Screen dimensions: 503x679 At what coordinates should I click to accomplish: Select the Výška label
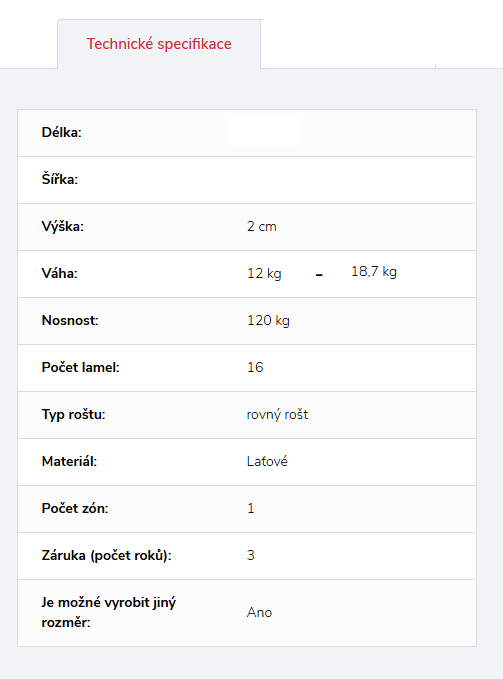pos(63,226)
